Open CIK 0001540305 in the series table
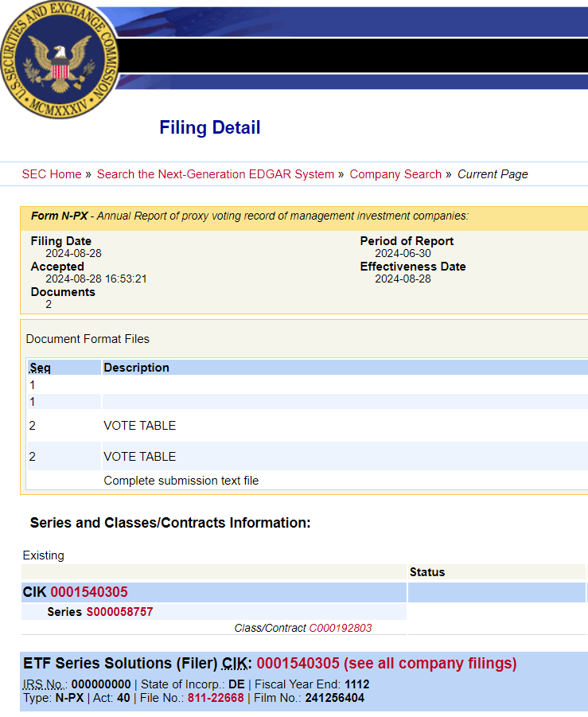The height and width of the screenshot is (717, 588). pyautogui.click(x=89, y=592)
